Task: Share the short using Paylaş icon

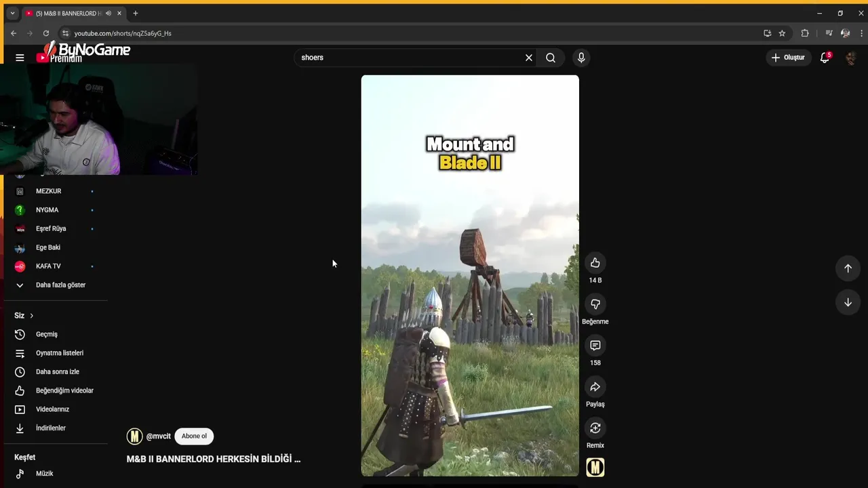Action: tap(595, 387)
